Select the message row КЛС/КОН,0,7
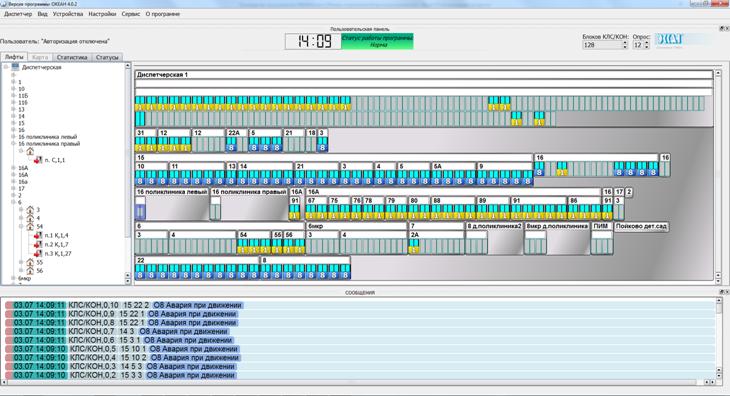Viewport: 730px width, 396px height. point(360,331)
